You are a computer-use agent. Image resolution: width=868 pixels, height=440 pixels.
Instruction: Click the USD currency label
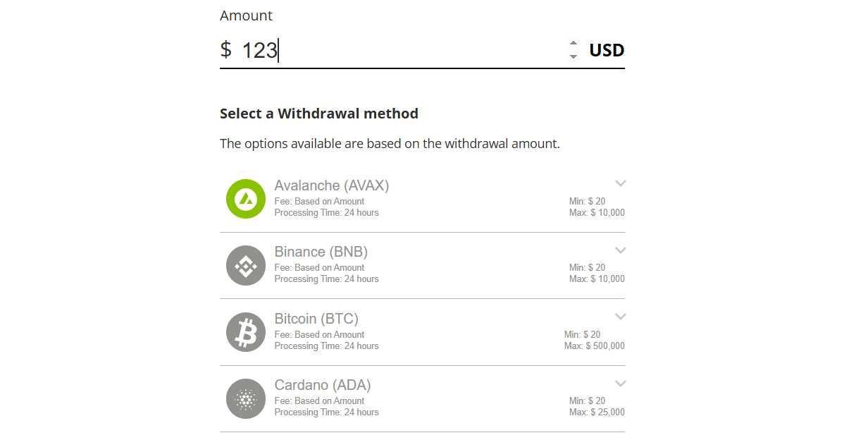tap(607, 49)
